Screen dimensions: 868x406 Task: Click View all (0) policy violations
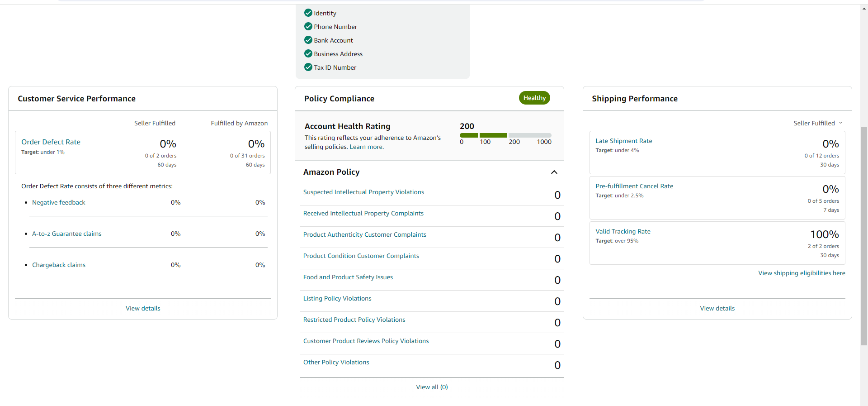click(x=432, y=387)
